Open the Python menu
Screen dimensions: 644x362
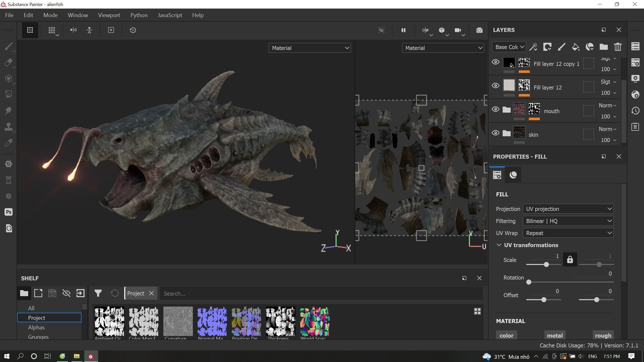[x=139, y=15]
